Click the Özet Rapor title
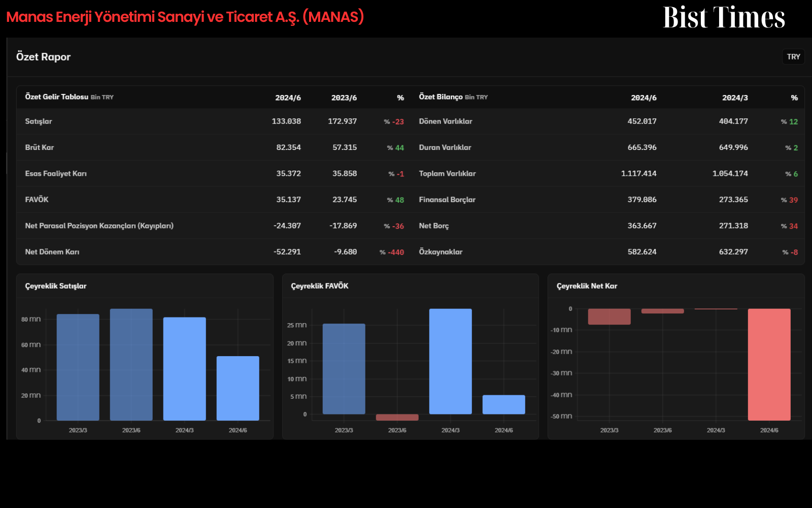 44,57
